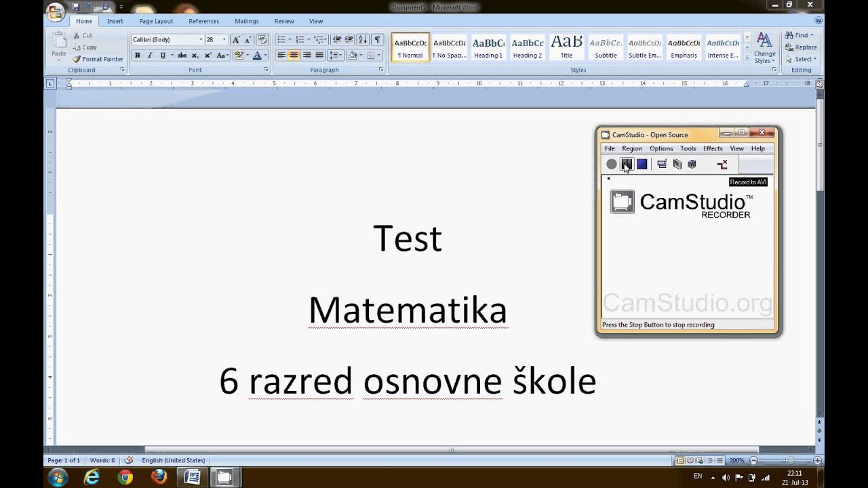Open the Region menu in CamStudio

pyautogui.click(x=632, y=148)
